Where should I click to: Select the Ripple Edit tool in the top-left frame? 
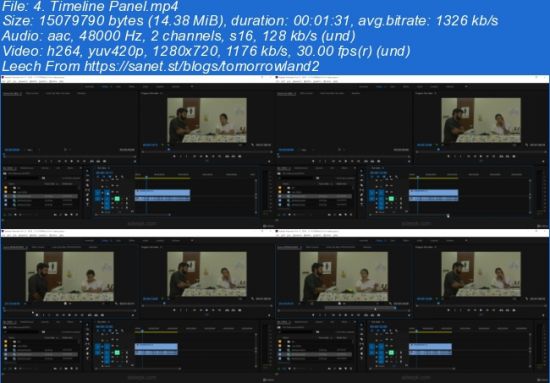tap(88, 180)
